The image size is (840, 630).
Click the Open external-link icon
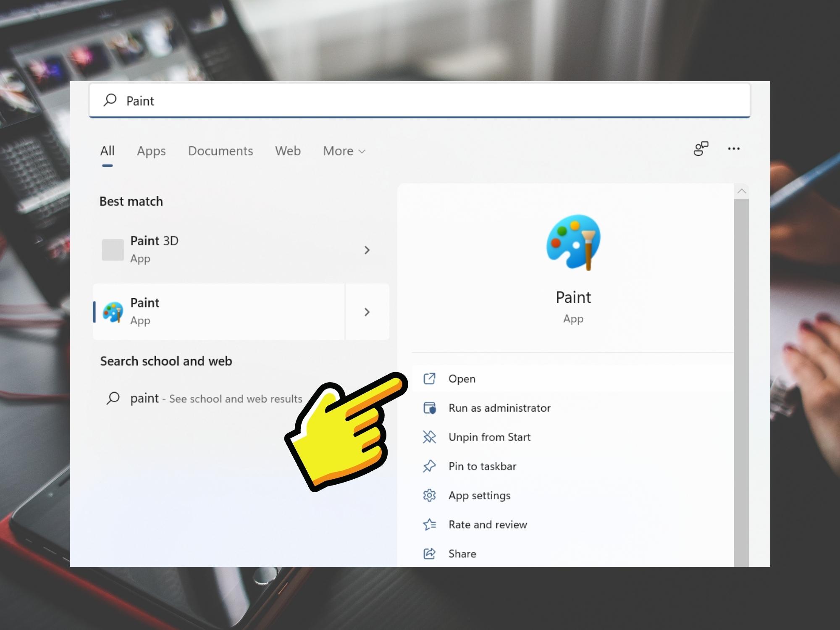point(429,378)
